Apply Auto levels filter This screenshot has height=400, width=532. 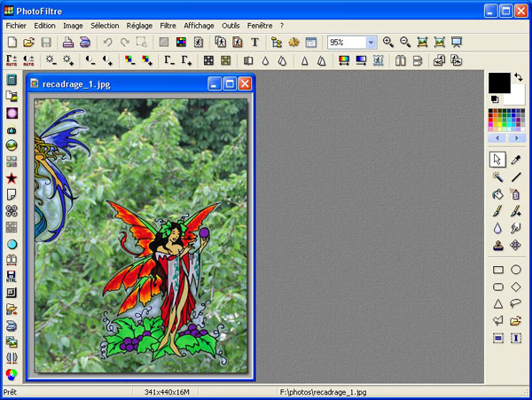[x=12, y=60]
